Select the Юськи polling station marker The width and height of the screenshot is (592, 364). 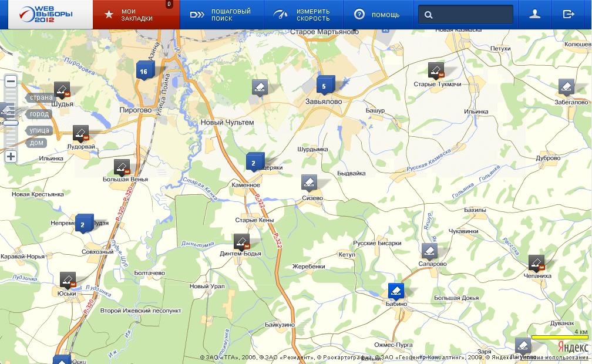click(68, 281)
